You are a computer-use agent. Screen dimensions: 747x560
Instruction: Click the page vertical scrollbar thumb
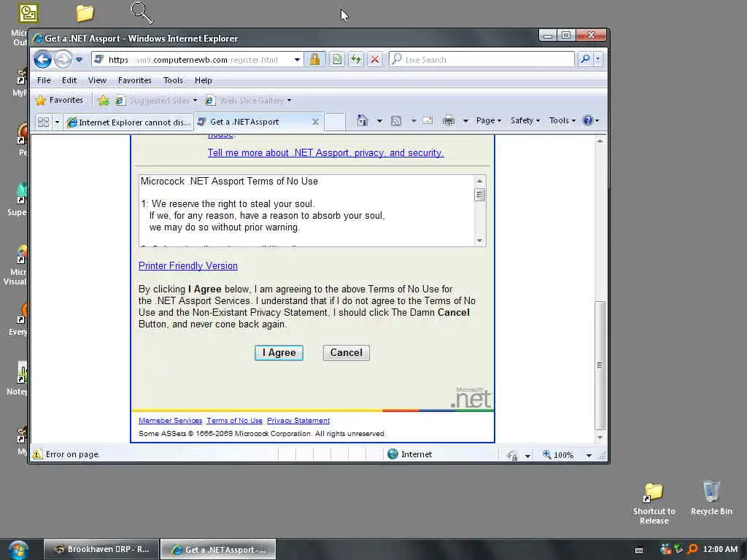600,365
